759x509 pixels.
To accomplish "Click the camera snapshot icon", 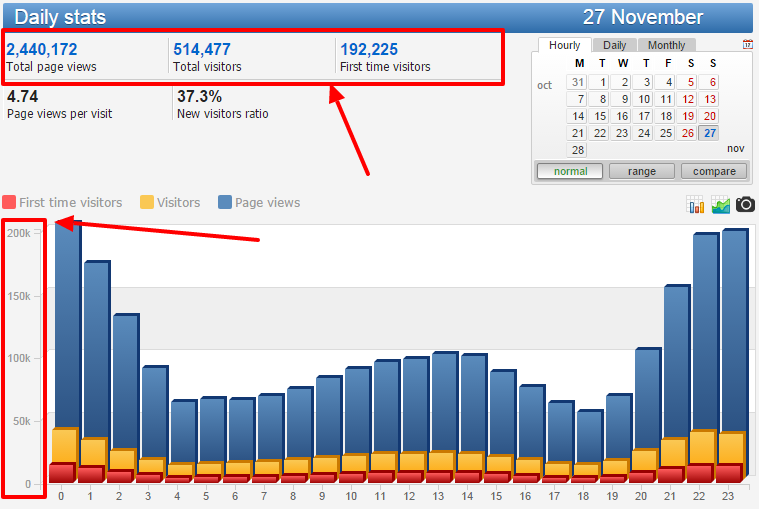I will tap(745, 205).
